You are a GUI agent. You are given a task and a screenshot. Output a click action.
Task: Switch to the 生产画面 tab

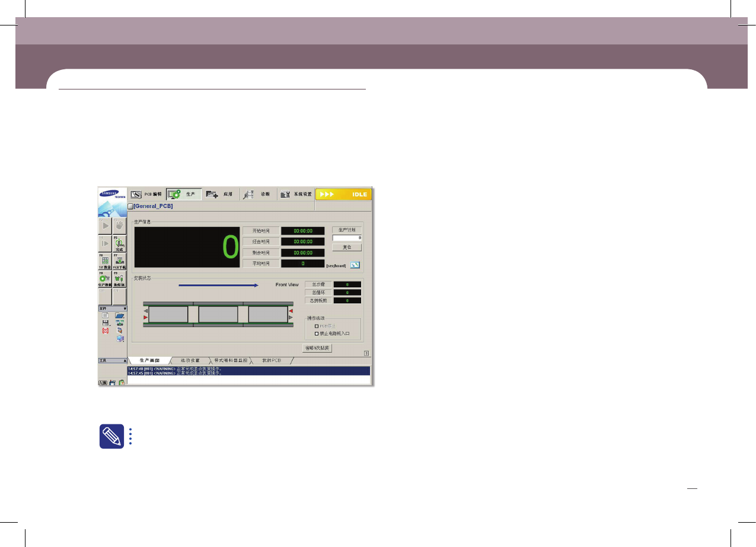pos(149,360)
